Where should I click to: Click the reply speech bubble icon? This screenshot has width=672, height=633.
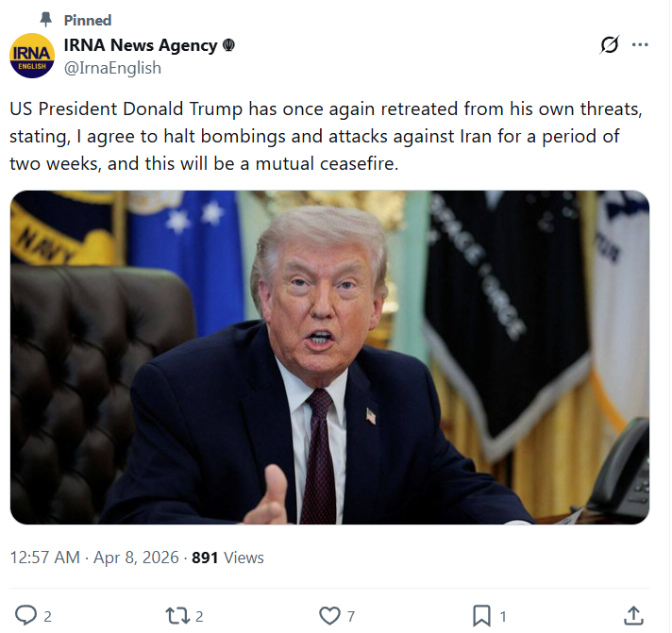coord(26,615)
